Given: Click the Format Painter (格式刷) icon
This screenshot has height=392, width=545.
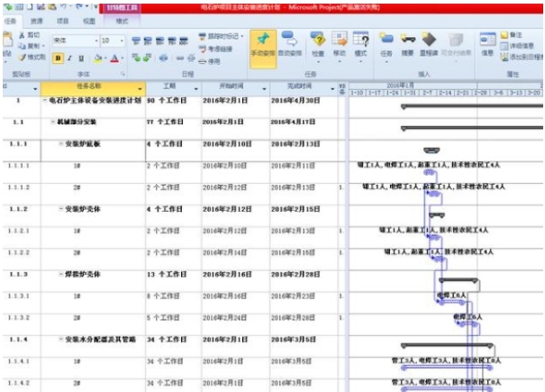Looking at the screenshot, I should point(23,58).
